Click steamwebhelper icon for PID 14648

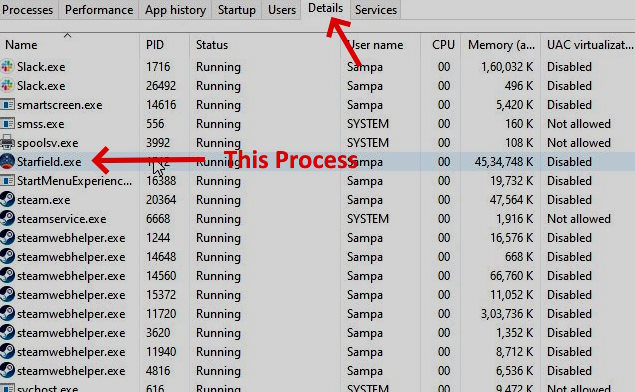pyautogui.click(x=7, y=257)
